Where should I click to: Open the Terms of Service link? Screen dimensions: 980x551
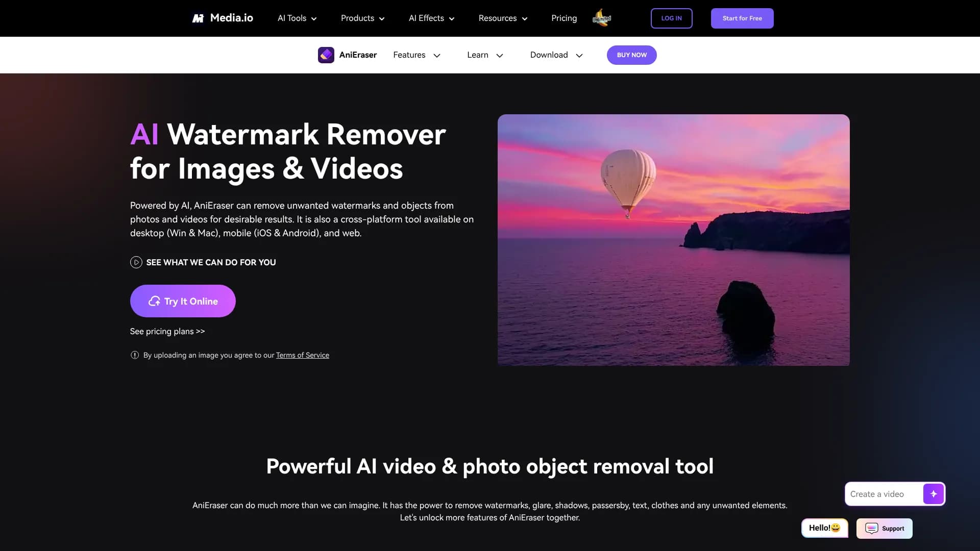coord(302,355)
